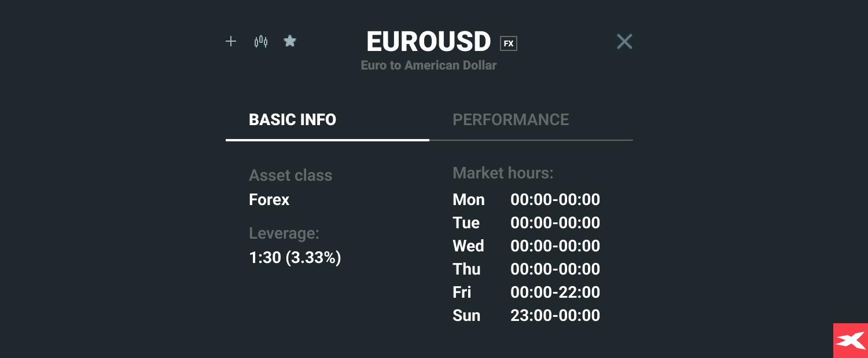Click the red XTB logo watermark
Screen dimensions: 868x358
point(850,341)
